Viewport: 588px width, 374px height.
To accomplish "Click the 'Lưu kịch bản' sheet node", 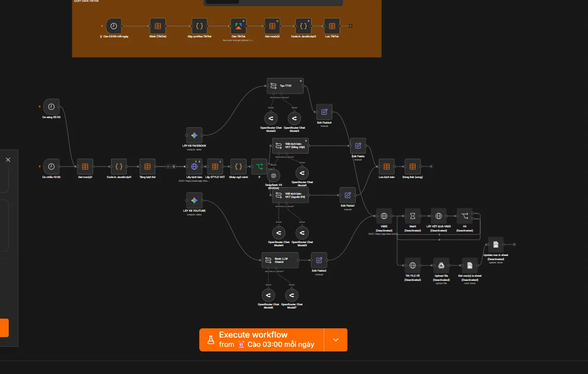I will [x=386, y=166].
